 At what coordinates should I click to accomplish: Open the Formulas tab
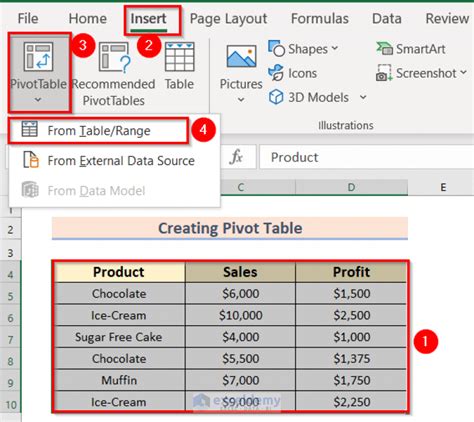(320, 19)
